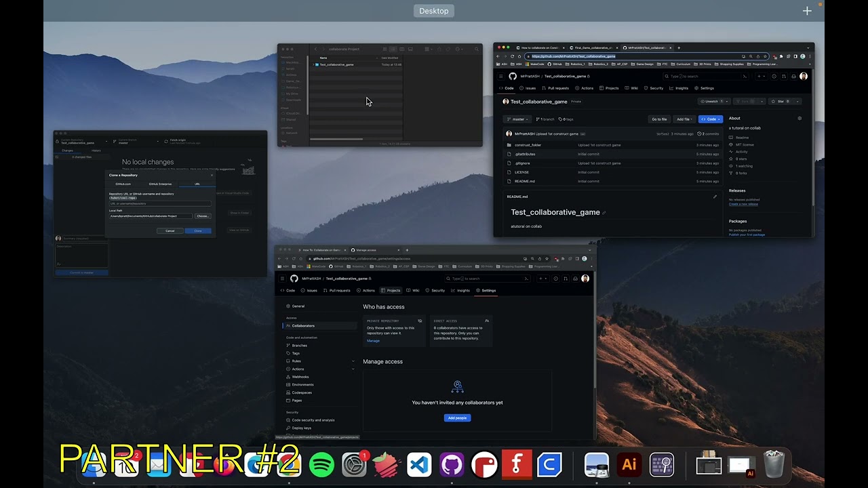Viewport: 868px width, 488px height.
Task: Open Adobe Illustrator from the dock
Action: [x=629, y=465]
